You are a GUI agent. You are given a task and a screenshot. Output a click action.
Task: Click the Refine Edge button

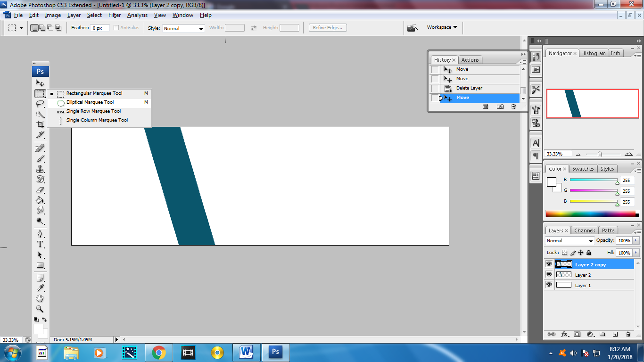click(x=328, y=28)
